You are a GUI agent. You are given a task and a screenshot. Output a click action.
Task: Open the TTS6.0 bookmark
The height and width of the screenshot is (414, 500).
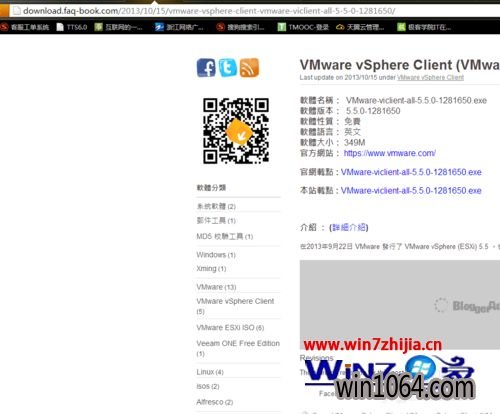[72, 27]
